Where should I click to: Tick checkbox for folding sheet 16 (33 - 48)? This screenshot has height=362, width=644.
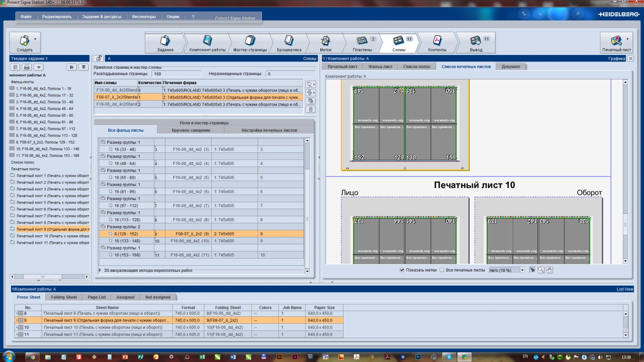click(x=110, y=149)
